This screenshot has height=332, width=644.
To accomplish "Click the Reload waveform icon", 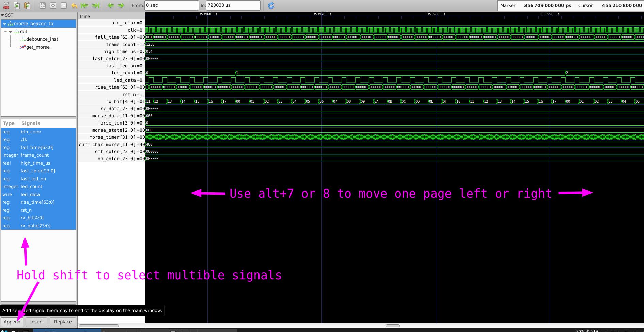I will (271, 5).
